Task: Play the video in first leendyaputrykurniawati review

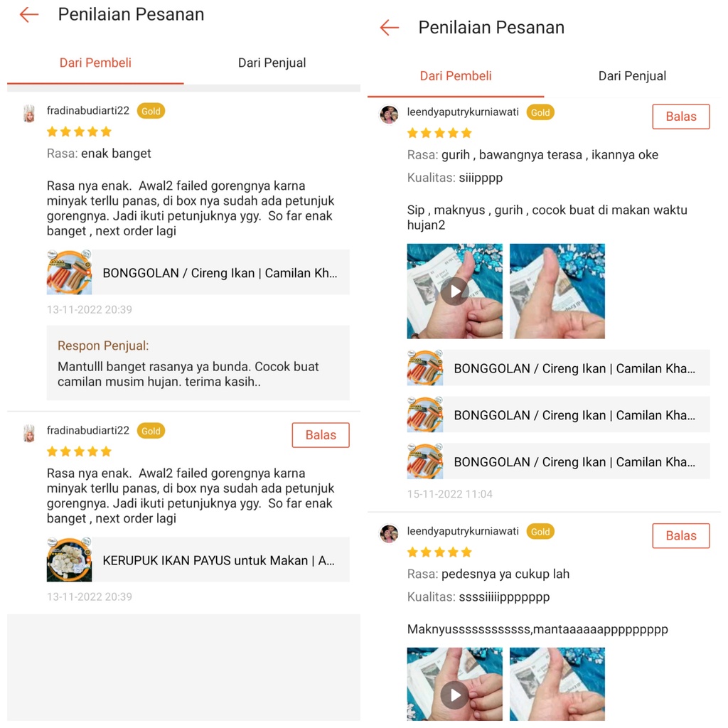Action: 454,291
